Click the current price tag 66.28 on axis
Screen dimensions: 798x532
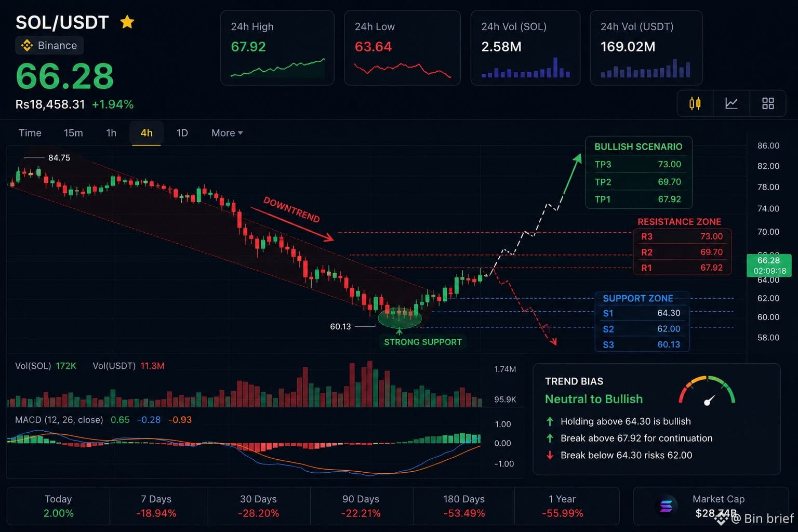tap(769, 265)
